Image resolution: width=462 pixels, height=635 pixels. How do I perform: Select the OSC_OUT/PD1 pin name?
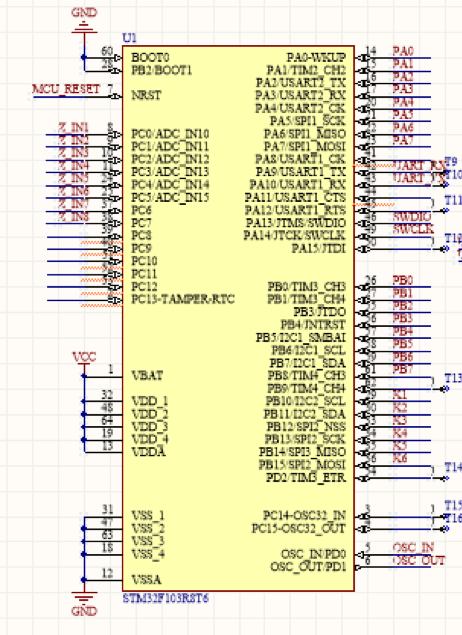[309, 567]
